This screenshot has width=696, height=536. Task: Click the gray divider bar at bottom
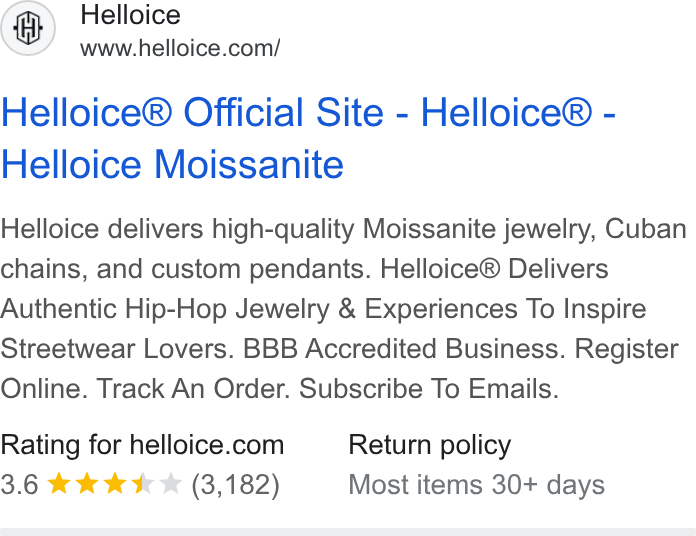tap(348, 532)
